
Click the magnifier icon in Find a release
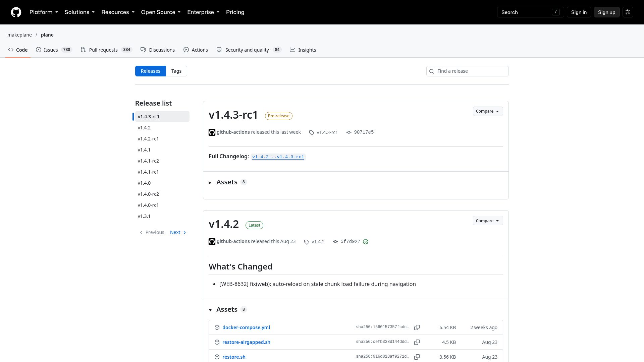click(x=432, y=71)
